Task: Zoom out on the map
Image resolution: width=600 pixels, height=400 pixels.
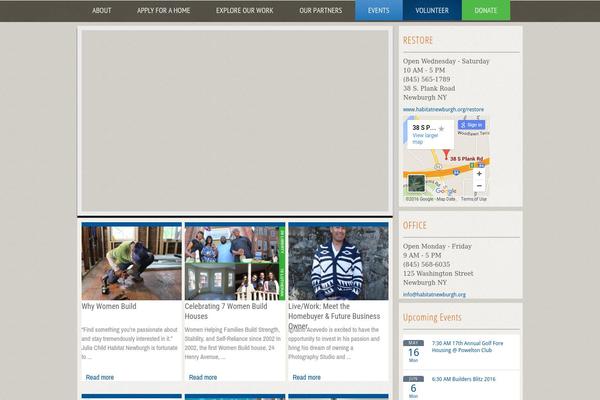Action: 479,186
